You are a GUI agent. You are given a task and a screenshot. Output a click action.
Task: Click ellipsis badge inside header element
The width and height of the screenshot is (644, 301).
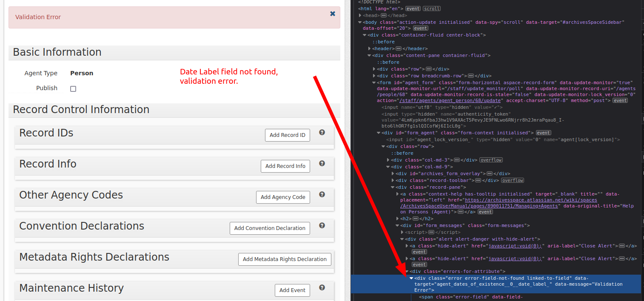point(399,48)
